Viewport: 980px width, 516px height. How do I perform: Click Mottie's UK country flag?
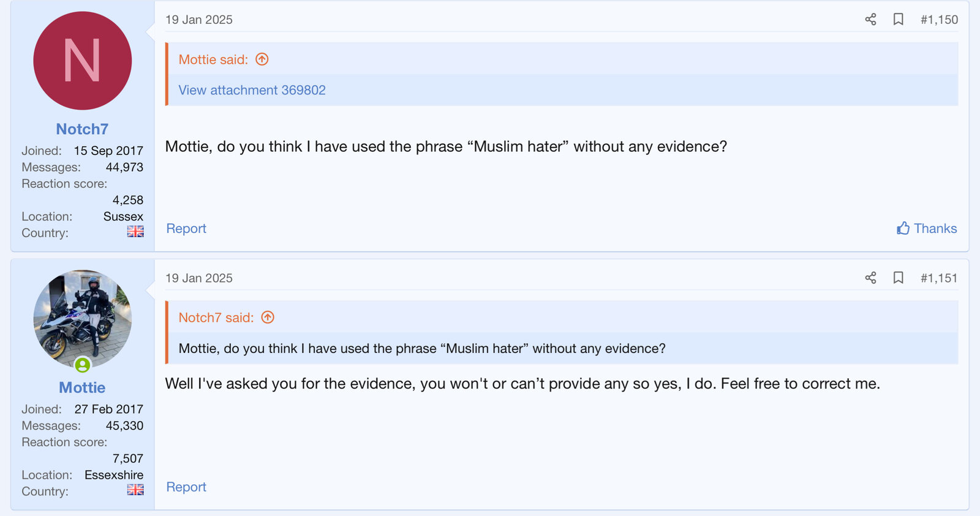(x=135, y=490)
